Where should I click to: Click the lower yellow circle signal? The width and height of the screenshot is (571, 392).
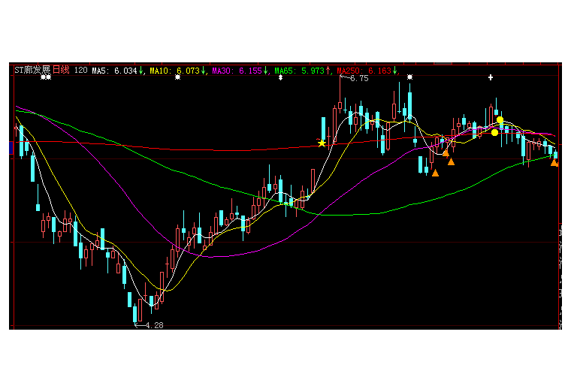click(x=494, y=132)
